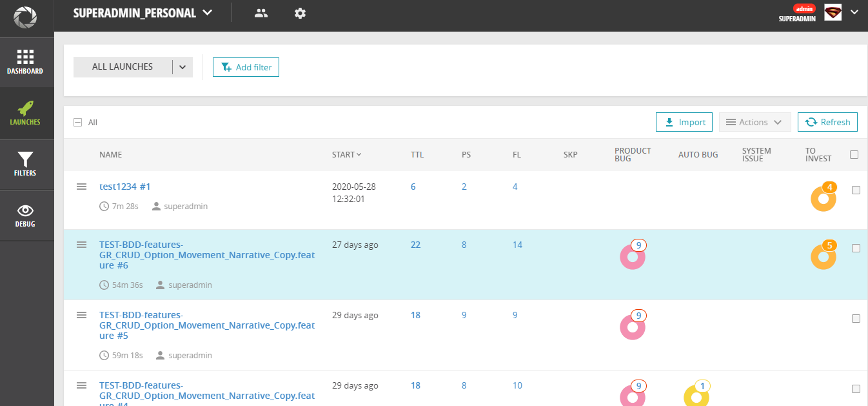Open hamburger menu for test1234 #1
The height and width of the screenshot is (406, 868).
pos(81,187)
